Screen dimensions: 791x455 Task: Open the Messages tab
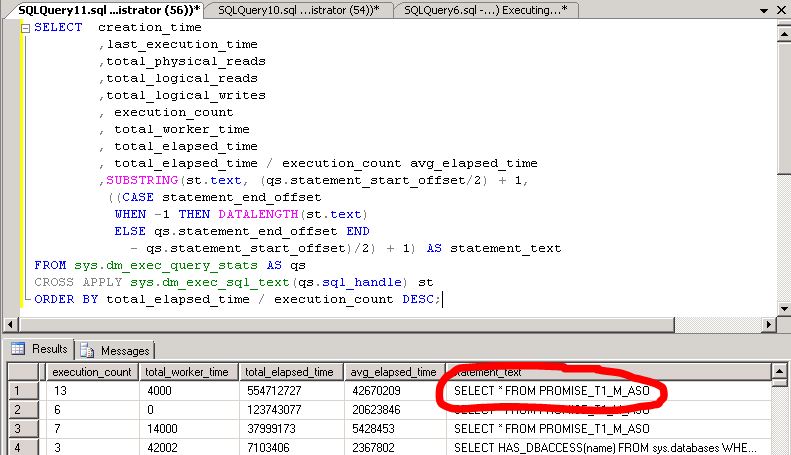coord(116,350)
